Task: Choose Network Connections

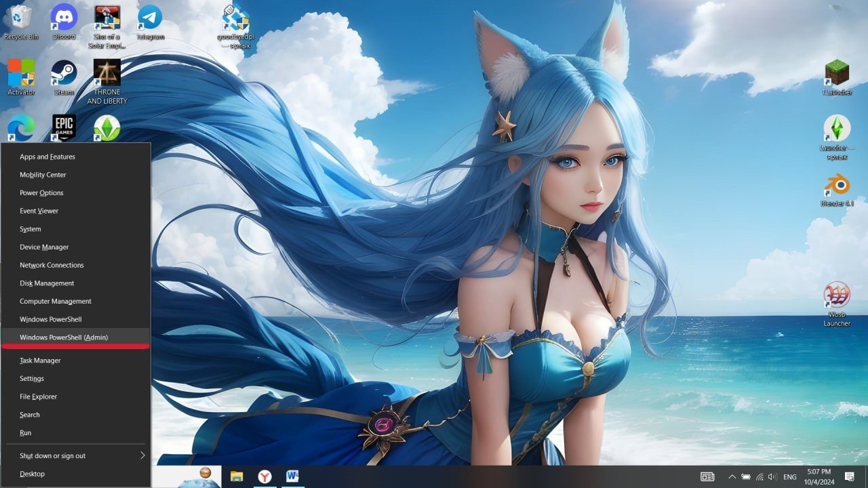Action: [x=76, y=265]
